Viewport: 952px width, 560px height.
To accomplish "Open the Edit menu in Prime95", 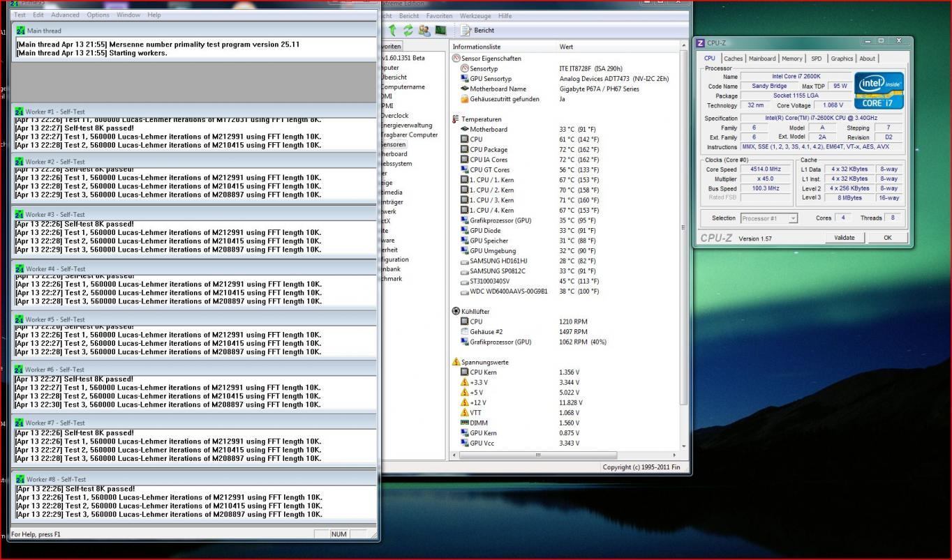I will (x=38, y=15).
